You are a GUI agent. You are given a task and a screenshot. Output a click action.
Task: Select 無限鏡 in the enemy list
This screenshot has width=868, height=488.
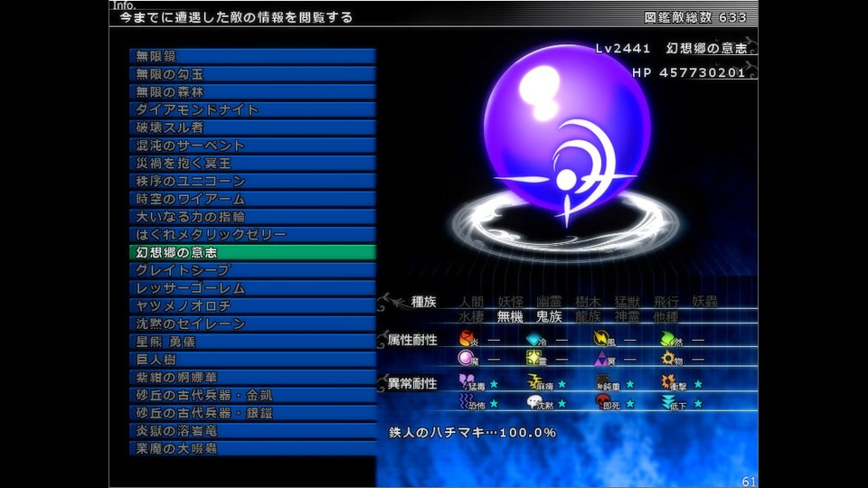252,56
